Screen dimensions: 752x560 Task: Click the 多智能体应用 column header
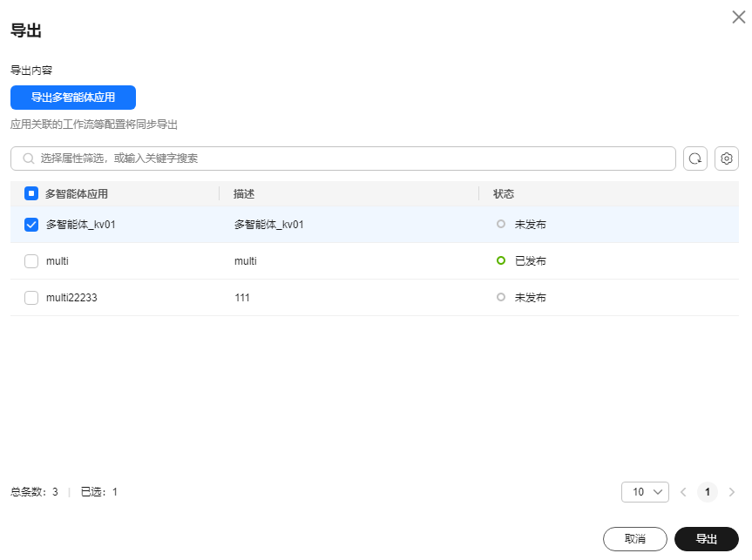(77, 193)
